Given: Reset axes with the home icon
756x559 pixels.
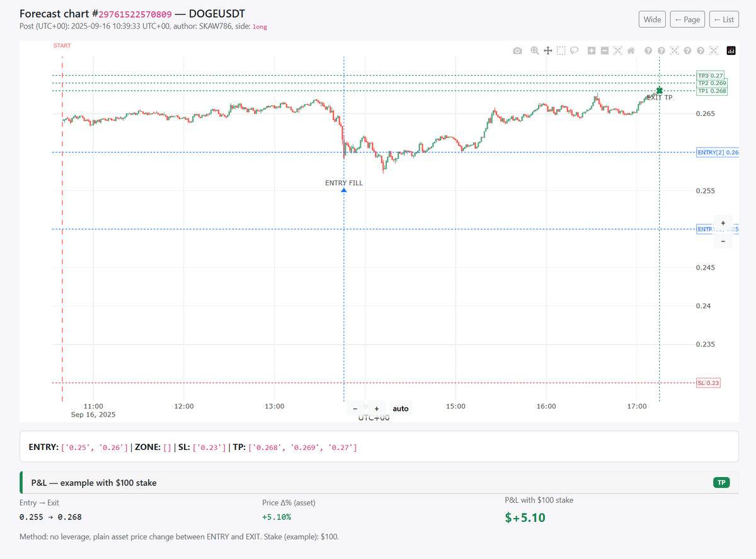Looking at the screenshot, I should tap(631, 50).
